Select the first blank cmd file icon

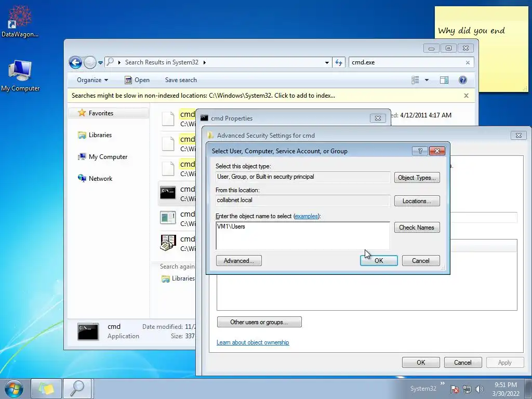(x=168, y=119)
